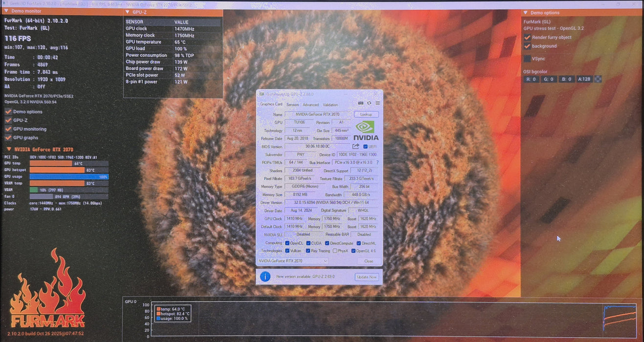Switch to the Sensors tab
The height and width of the screenshot is (342, 644).
click(292, 105)
